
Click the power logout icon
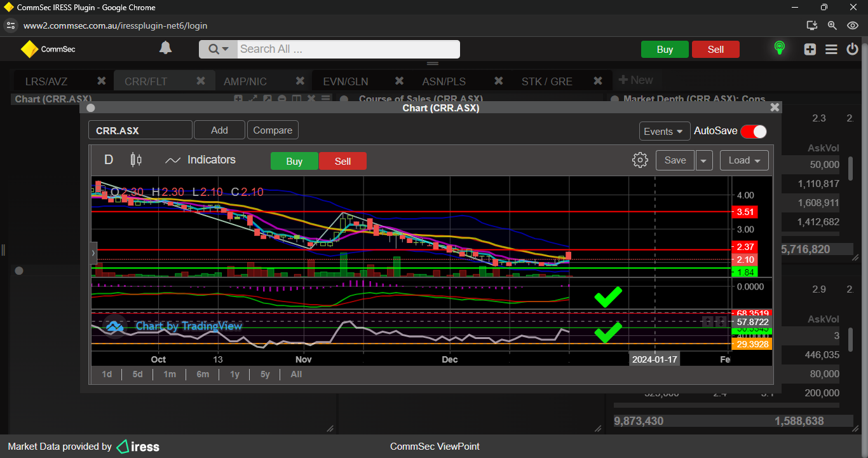[853, 49]
